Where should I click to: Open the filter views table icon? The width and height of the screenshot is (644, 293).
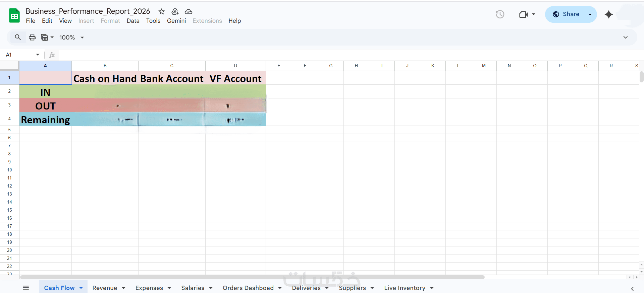44,37
